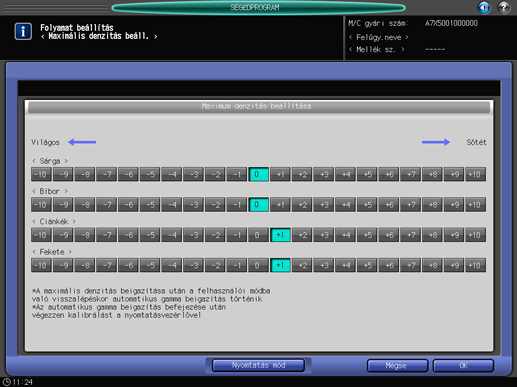Click the Folyamat beállítás title text
The image size is (517, 387).
click(77, 28)
